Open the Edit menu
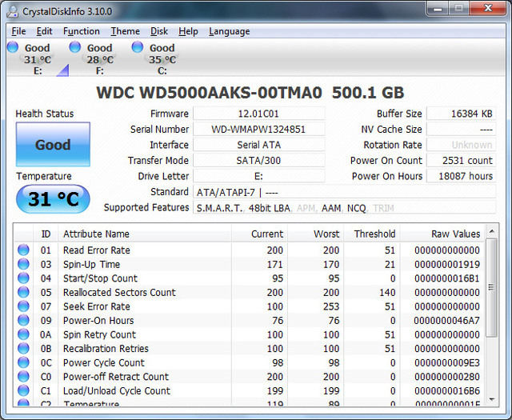The width and height of the screenshot is (512, 420). pyautogui.click(x=44, y=31)
